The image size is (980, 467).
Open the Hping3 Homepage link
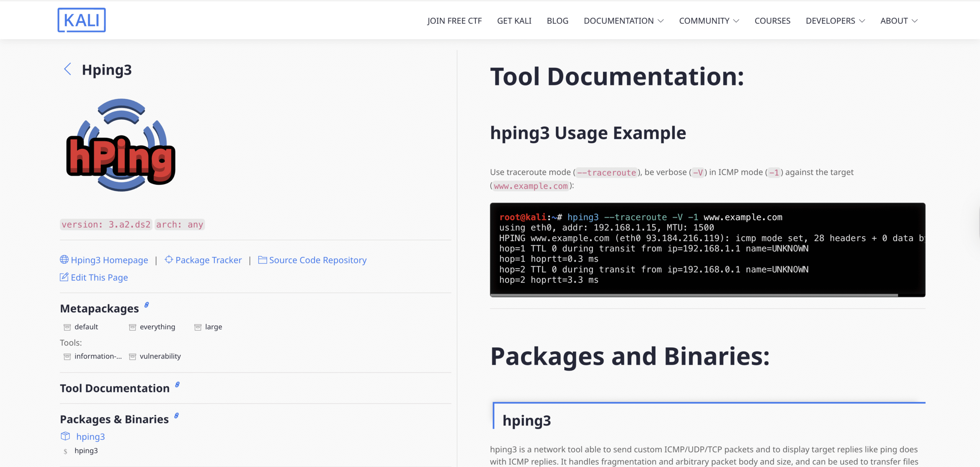pyautogui.click(x=109, y=260)
